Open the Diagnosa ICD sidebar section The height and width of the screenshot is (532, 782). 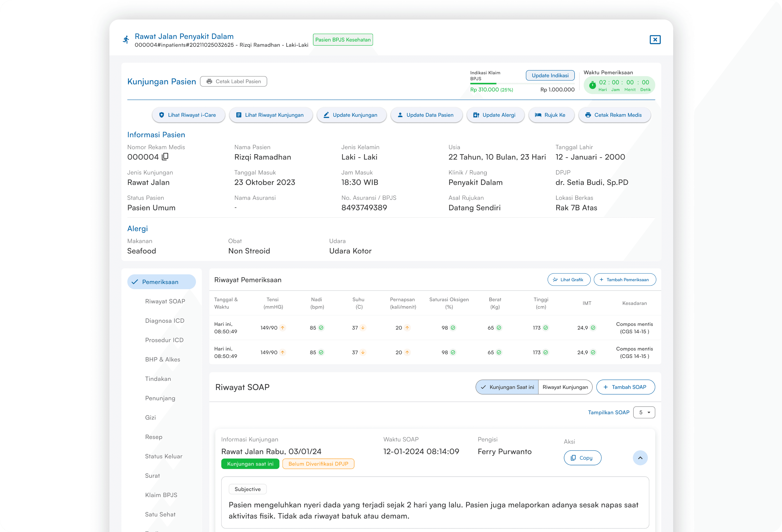pos(165,320)
